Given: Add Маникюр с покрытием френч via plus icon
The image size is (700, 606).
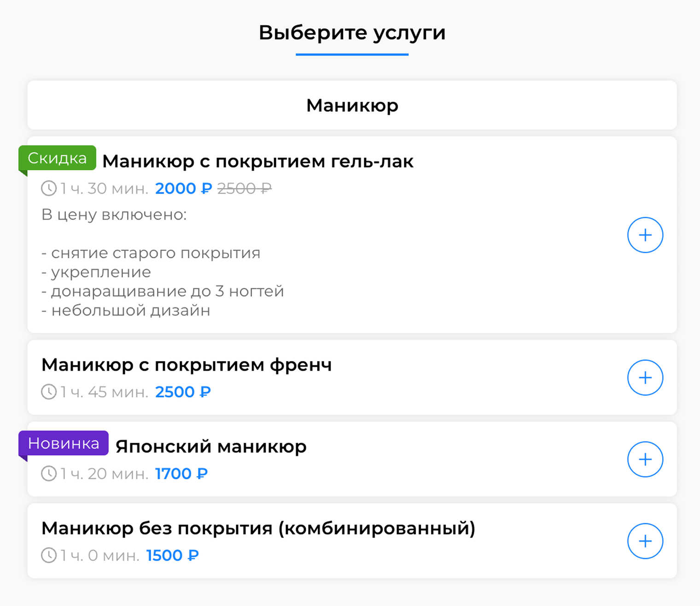Looking at the screenshot, I should point(645,378).
